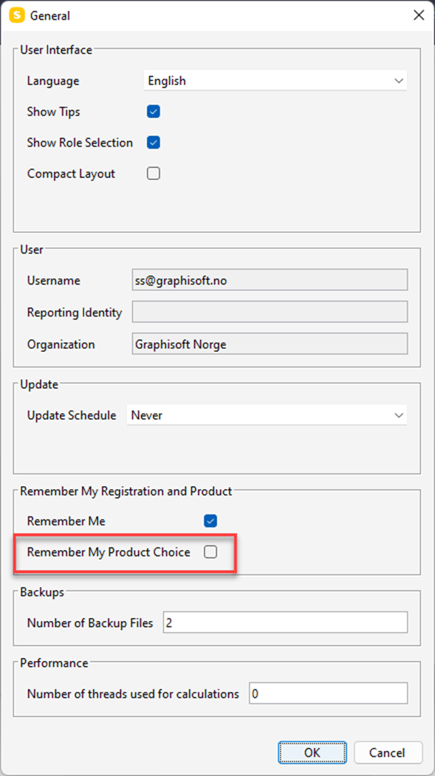
Task: Click the Reporting Identity field
Action: (270, 312)
